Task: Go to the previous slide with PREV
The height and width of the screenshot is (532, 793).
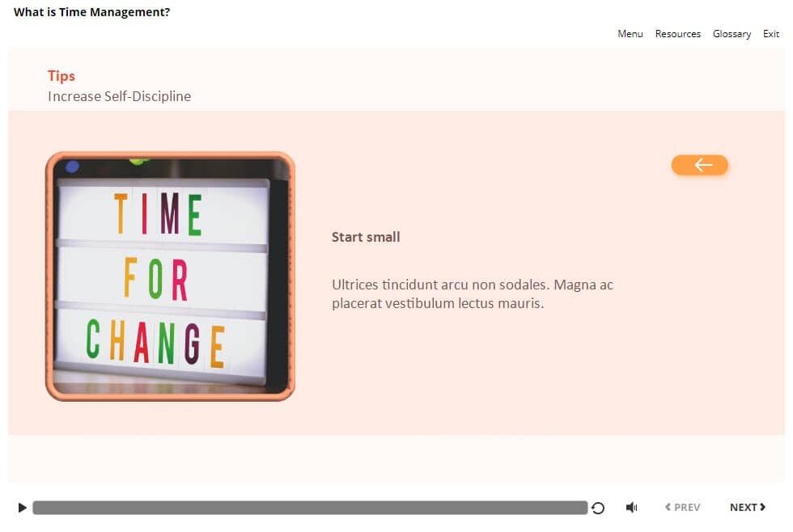Action: [682, 508]
